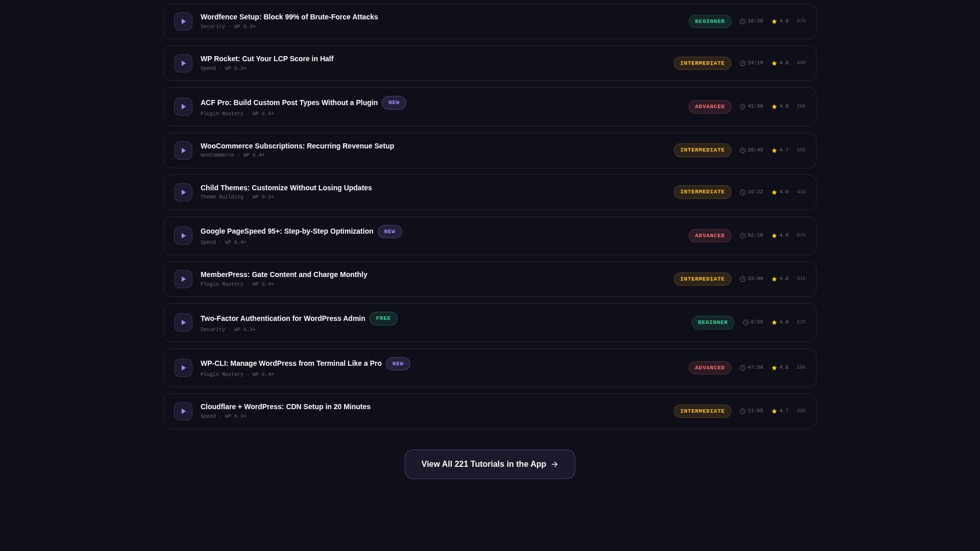Click the INTERMEDIATE badge on WP Rocket tutorial

click(702, 63)
